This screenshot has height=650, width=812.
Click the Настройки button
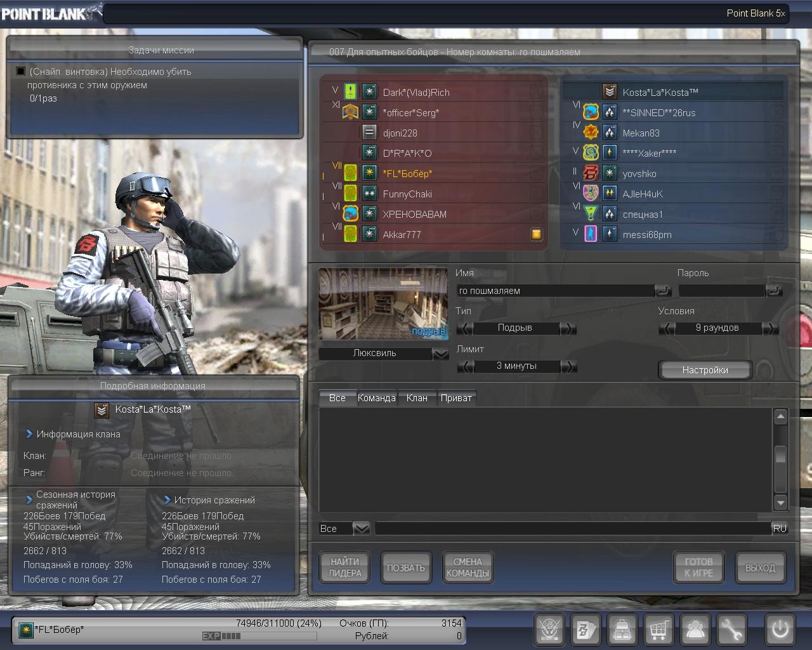[x=705, y=370]
